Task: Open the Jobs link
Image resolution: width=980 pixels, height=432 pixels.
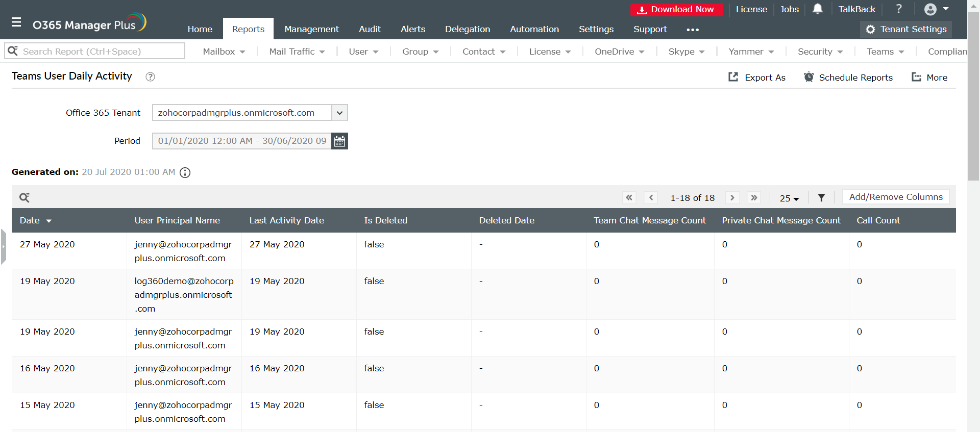Action: click(789, 9)
